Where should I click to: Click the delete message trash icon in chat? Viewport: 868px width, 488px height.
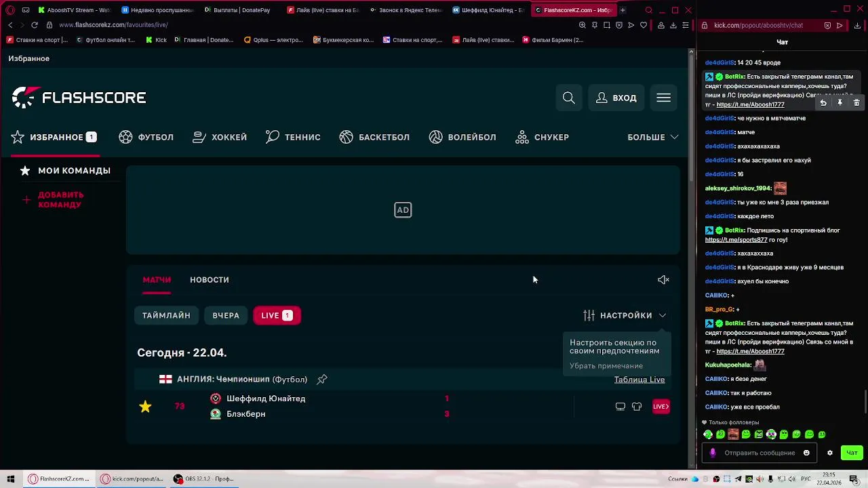pyautogui.click(x=856, y=102)
